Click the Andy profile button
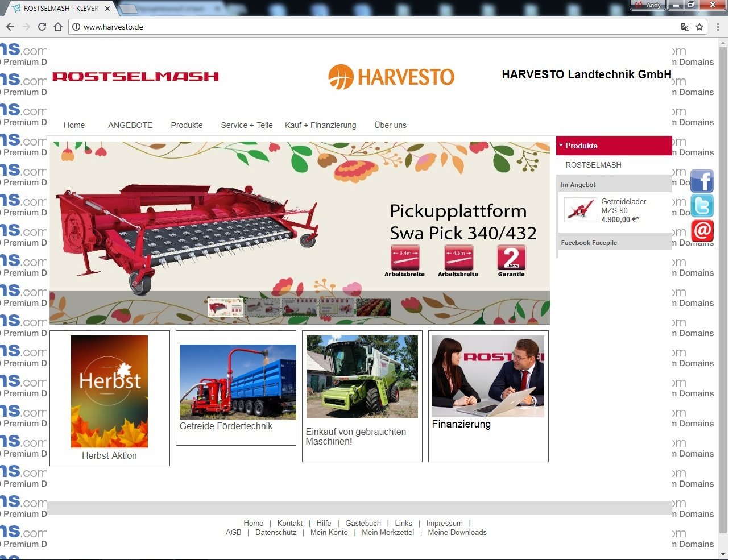Viewport: 737px width, 560px height. coord(647,5)
